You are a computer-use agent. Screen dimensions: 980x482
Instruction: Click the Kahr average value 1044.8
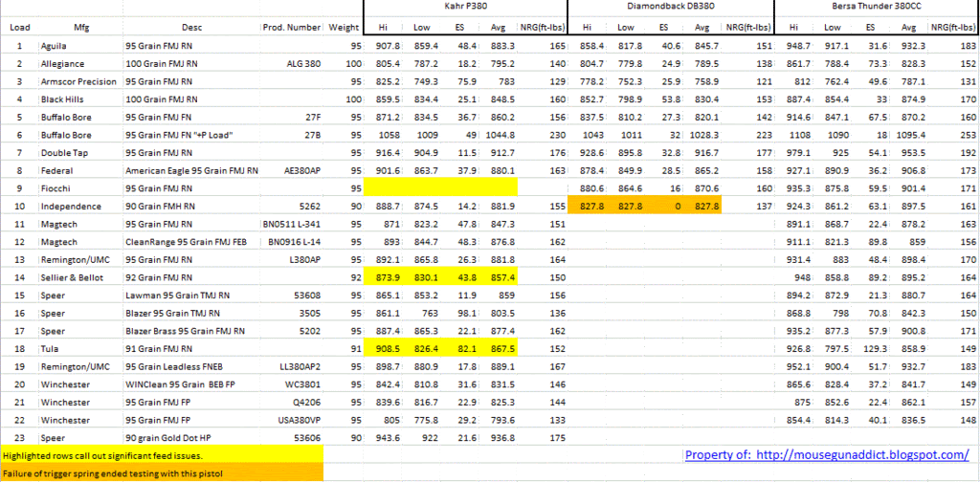498,135
